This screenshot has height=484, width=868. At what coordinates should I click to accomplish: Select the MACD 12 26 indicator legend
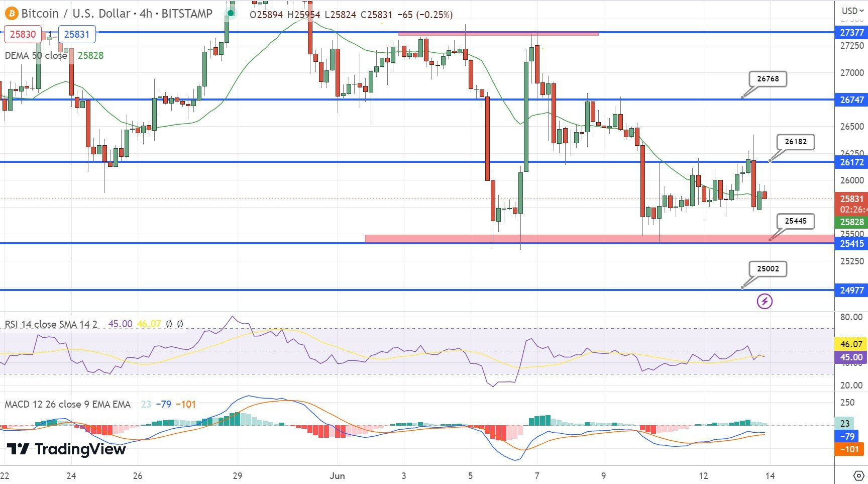pyautogui.click(x=67, y=404)
